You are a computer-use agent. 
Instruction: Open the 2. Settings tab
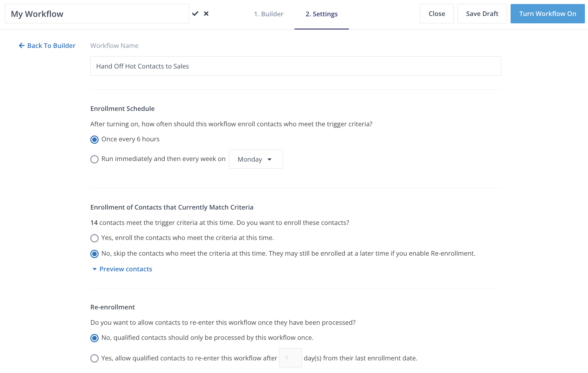click(321, 14)
